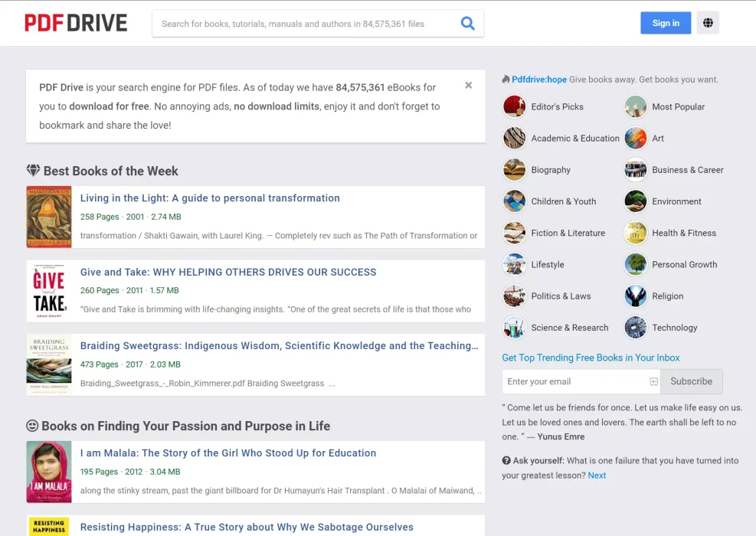Click the Health & Fitness category icon
Image resolution: width=756 pixels, height=536 pixels.
[636, 233]
